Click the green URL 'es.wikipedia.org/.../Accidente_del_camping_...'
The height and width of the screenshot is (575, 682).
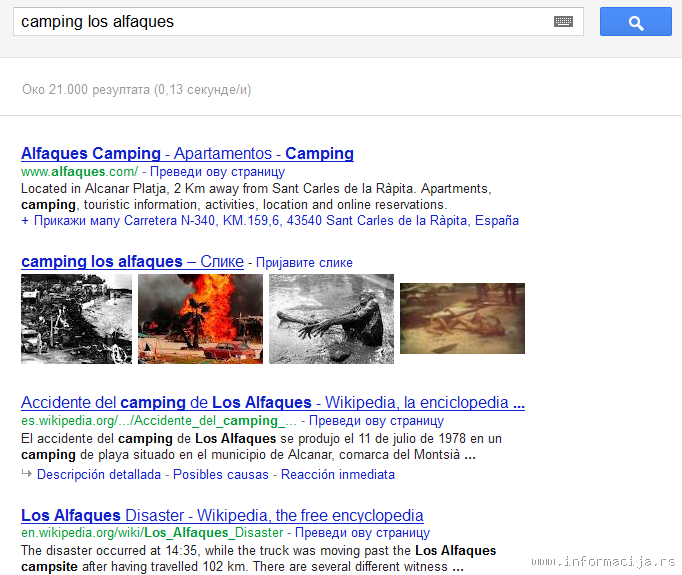coord(159,421)
